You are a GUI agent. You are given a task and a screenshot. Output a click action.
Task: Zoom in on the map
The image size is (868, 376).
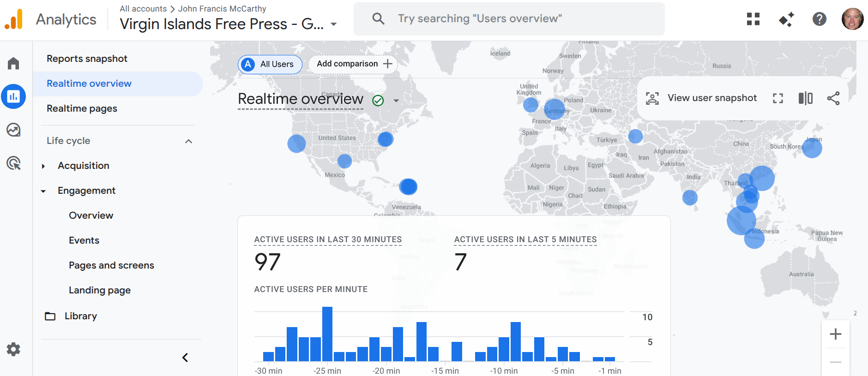(x=836, y=334)
